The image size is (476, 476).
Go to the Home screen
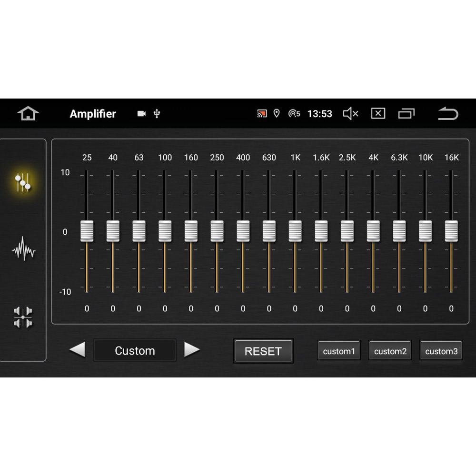[x=28, y=114]
